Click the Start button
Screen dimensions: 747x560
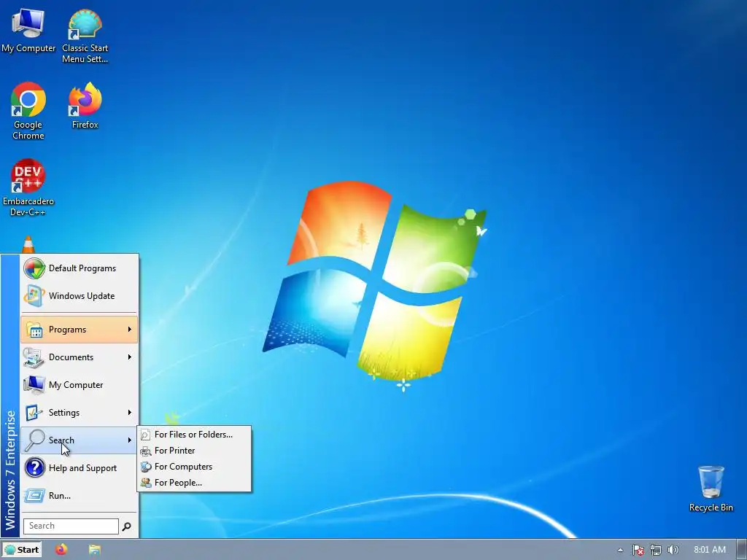coord(21,550)
